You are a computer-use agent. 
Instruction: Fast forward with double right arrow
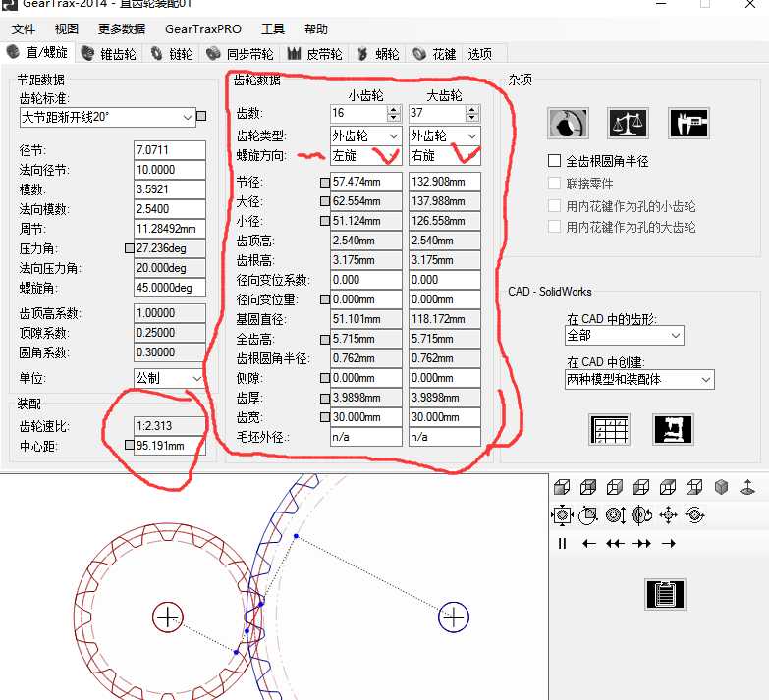[641, 543]
